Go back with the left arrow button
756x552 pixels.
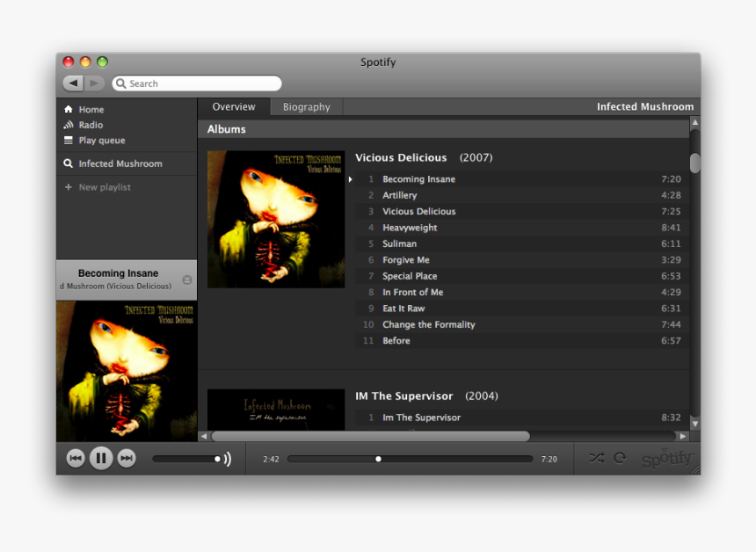(x=73, y=84)
